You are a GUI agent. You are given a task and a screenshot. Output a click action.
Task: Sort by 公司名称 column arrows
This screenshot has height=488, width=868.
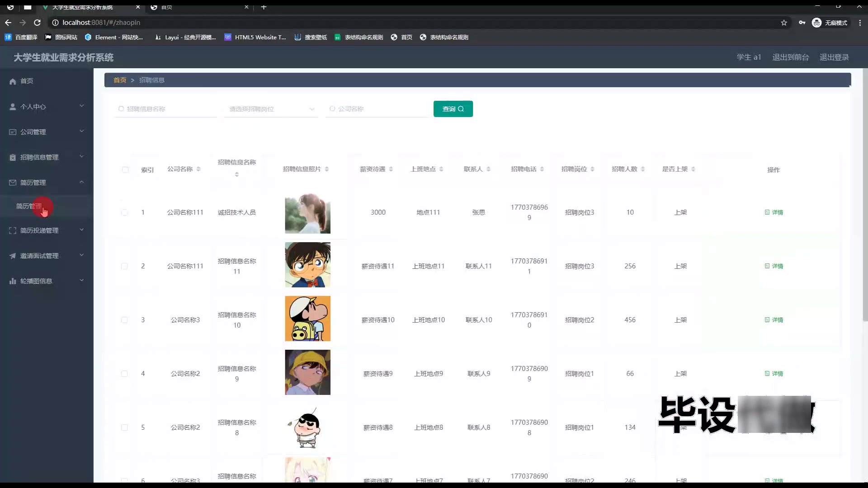[198, 169]
